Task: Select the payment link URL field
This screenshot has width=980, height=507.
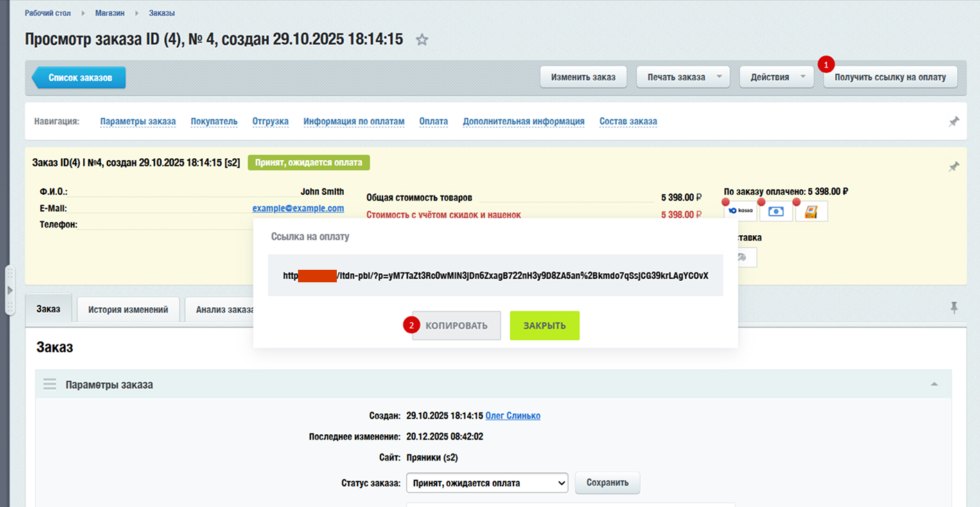Action: coord(496,275)
